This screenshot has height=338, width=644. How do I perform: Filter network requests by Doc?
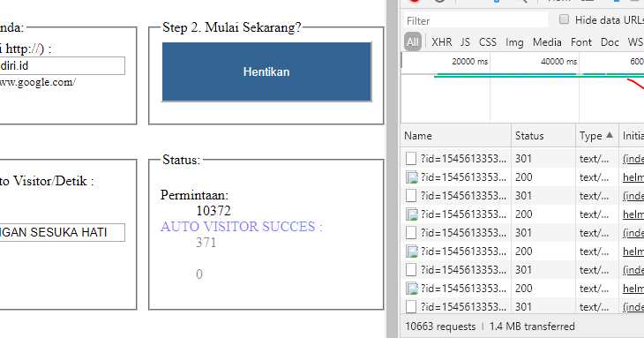click(610, 41)
